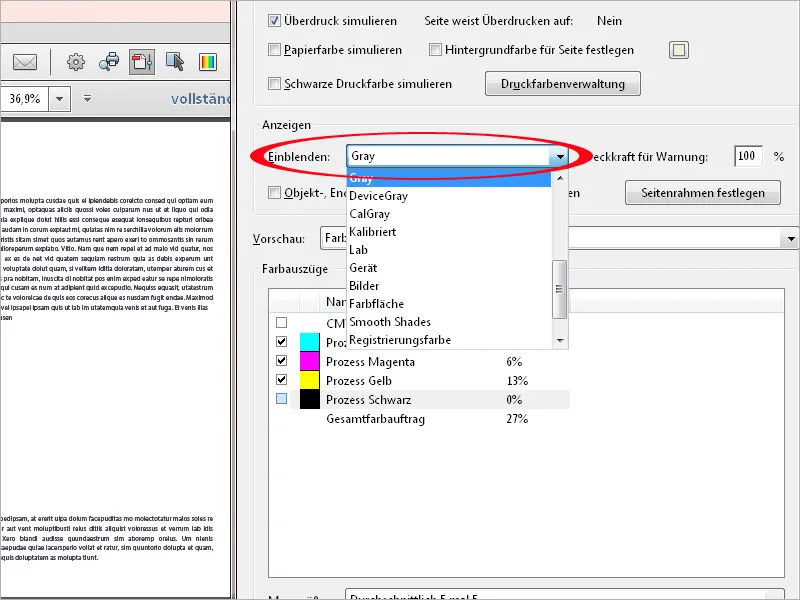Click the yellow color swatch
The image size is (800, 600).
click(x=310, y=380)
